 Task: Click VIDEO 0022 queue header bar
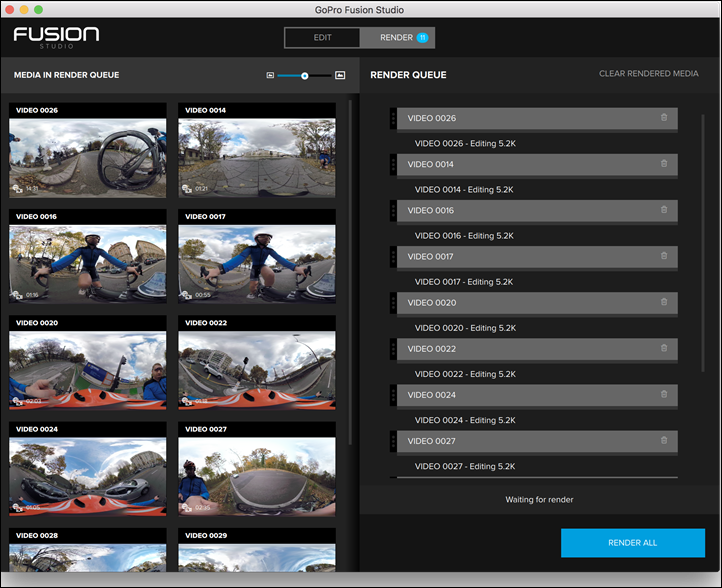click(537, 349)
